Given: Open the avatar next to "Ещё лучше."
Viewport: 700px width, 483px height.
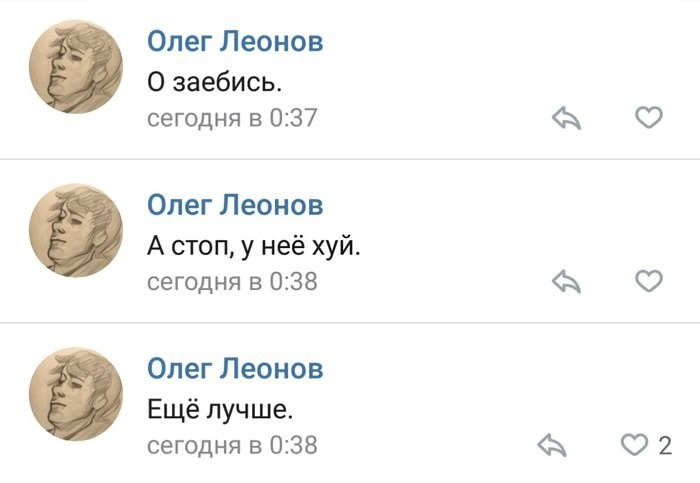Looking at the screenshot, I should pos(79,394).
